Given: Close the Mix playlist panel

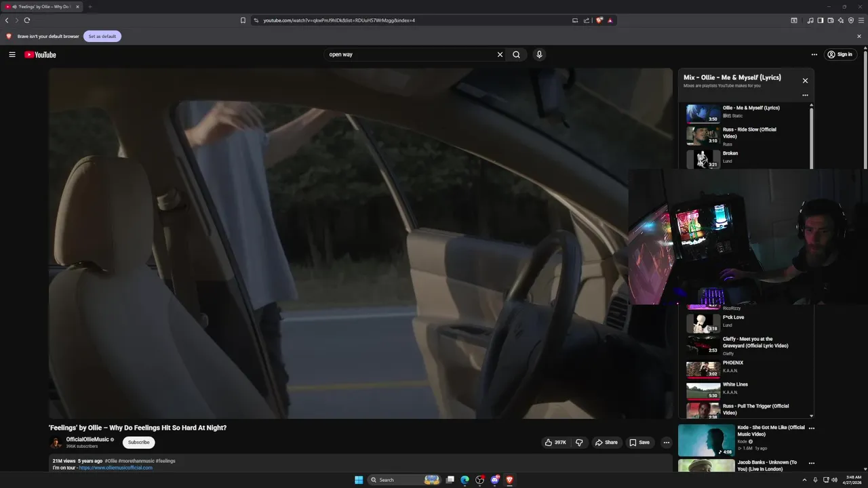Looking at the screenshot, I should 805,81.
